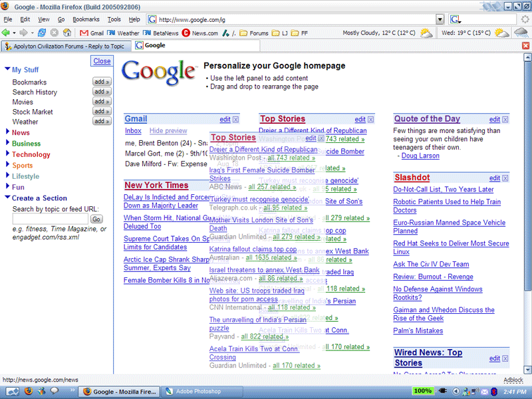Open the News.com bookmark

pos(200,33)
